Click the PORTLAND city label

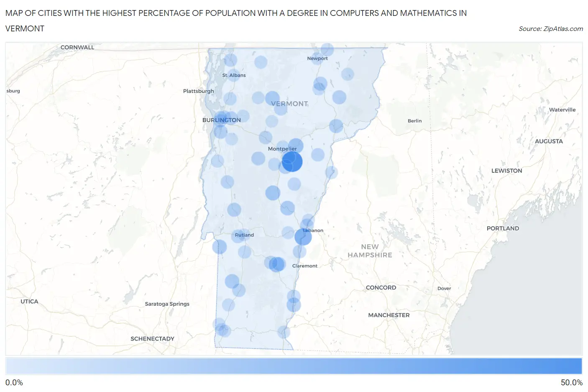coord(503,228)
